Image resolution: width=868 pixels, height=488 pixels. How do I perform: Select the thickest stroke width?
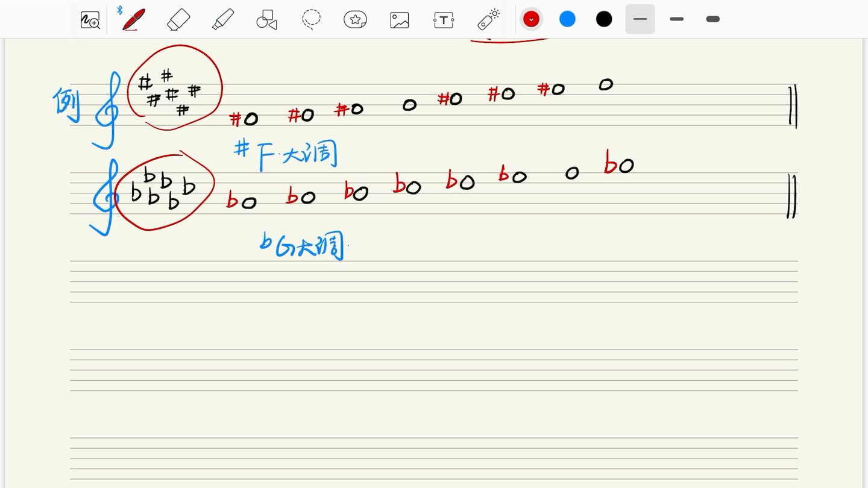click(712, 19)
